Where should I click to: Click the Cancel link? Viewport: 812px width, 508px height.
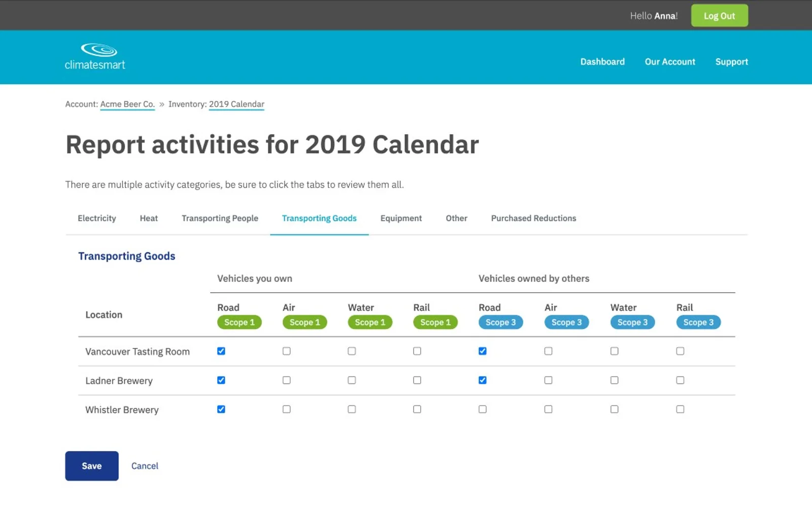(x=145, y=466)
